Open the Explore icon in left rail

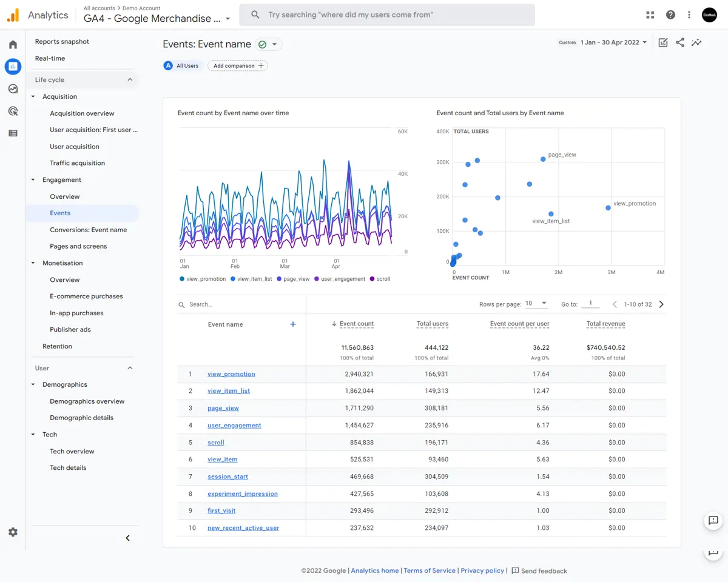pyautogui.click(x=13, y=89)
